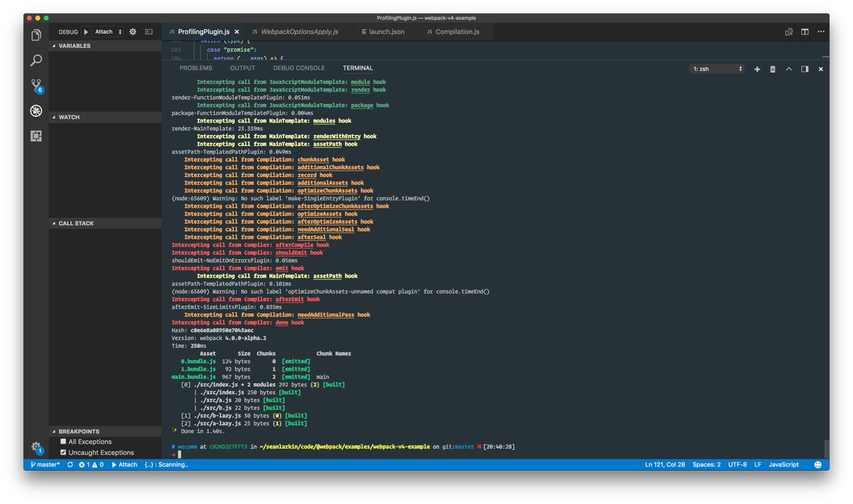Open the Search view in activity bar

click(x=36, y=60)
